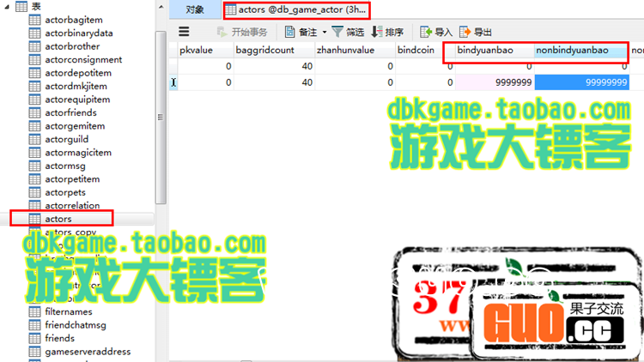Select the actormagicitem table
Viewport: 644px width, 362px height.
pos(78,153)
